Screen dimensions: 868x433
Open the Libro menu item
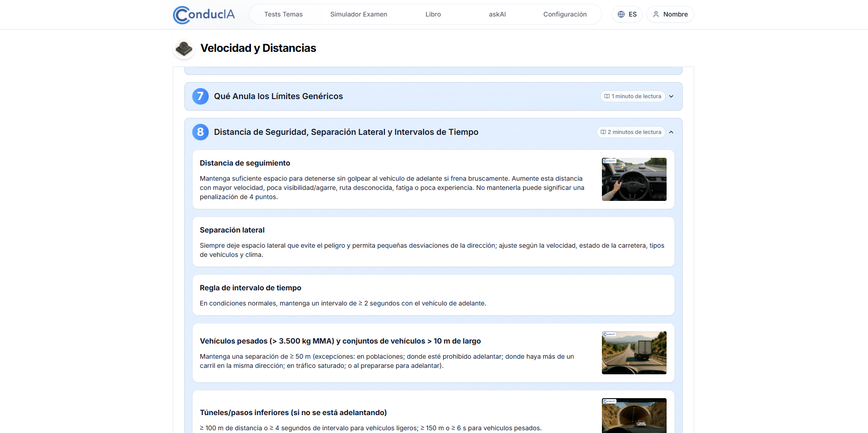coord(433,14)
